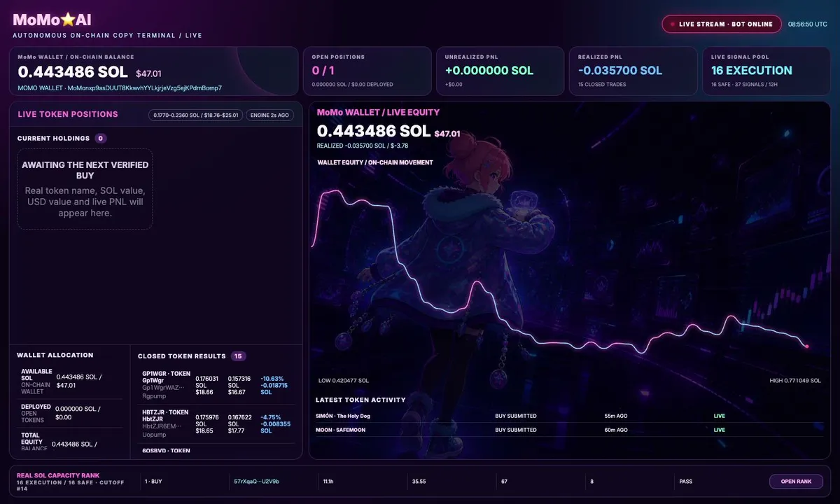Viewport: 840px width, 504px height.
Task: Click the PASS rank cell
Action: pyautogui.click(x=685, y=482)
